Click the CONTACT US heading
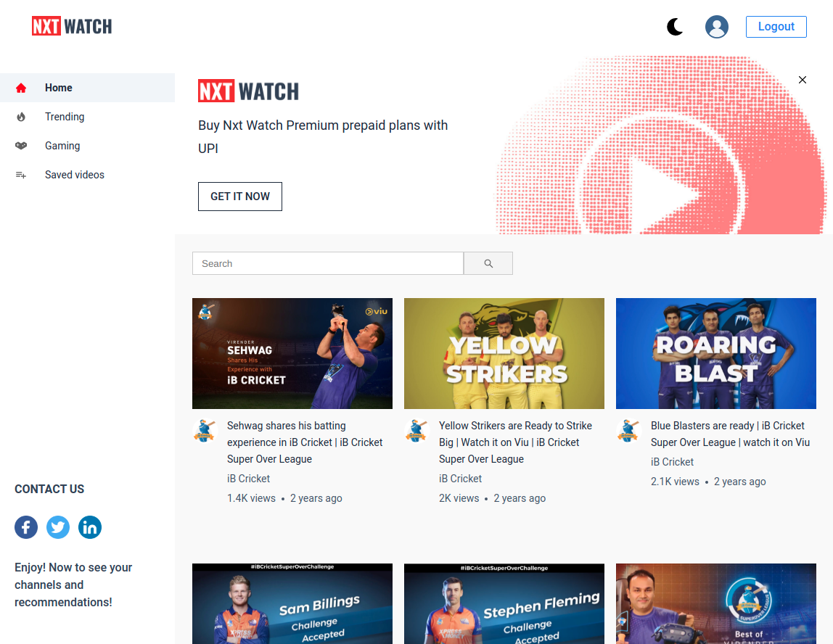The image size is (833, 644). (49, 489)
